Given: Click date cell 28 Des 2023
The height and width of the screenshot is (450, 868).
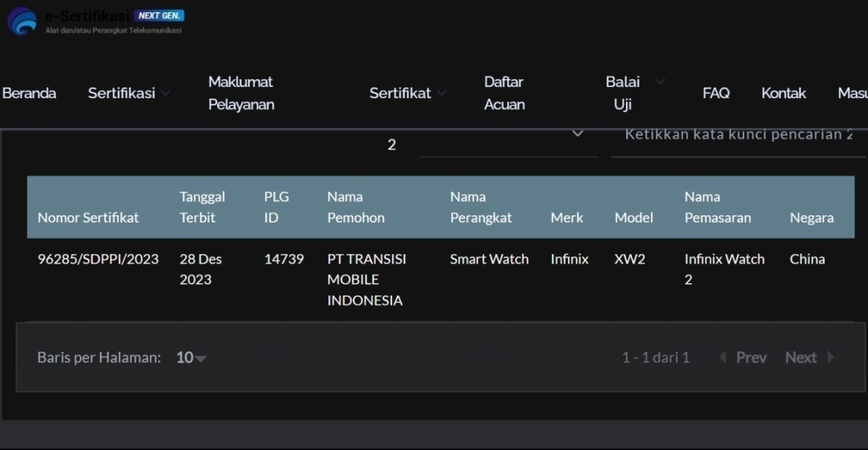Looking at the screenshot, I should click(x=200, y=269).
